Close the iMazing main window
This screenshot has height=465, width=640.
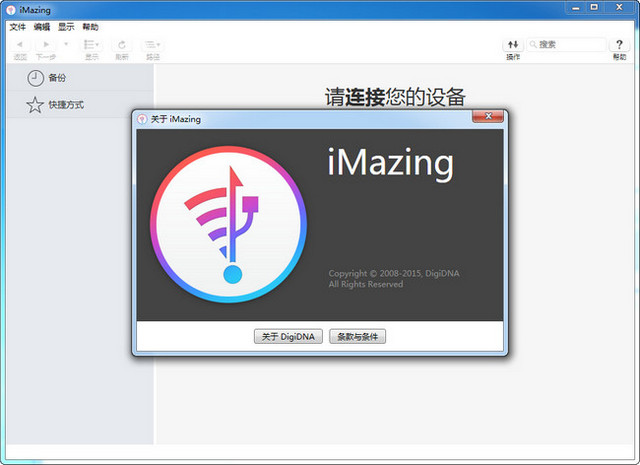pyautogui.click(x=619, y=8)
